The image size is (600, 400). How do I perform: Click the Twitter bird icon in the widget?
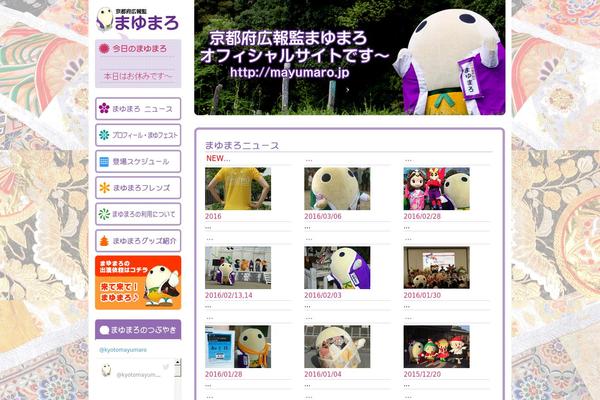[166, 367]
